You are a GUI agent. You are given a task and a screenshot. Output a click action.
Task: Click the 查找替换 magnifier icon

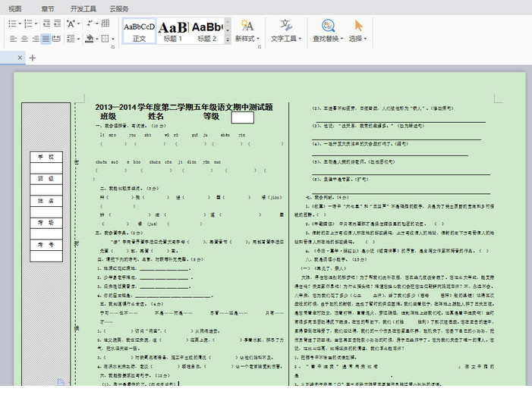328,26
